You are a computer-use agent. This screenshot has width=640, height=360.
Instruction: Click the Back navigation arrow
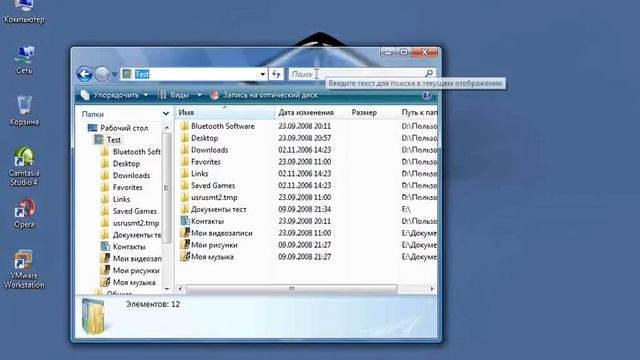point(84,74)
